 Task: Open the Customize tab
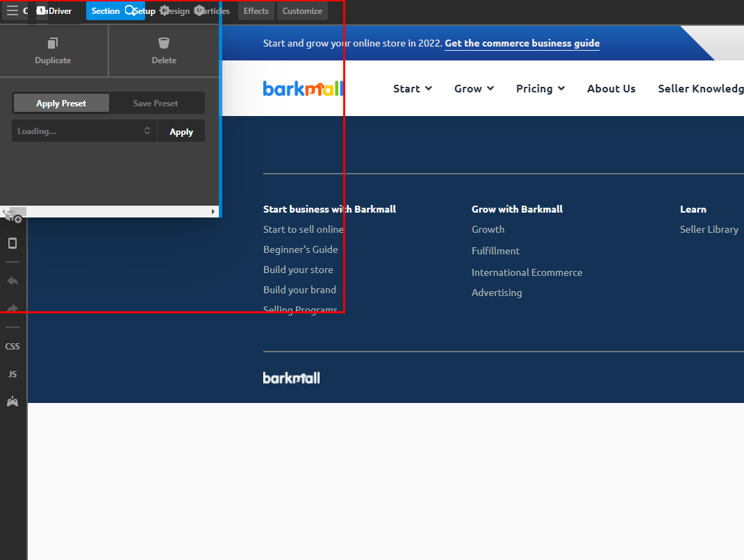click(x=301, y=11)
